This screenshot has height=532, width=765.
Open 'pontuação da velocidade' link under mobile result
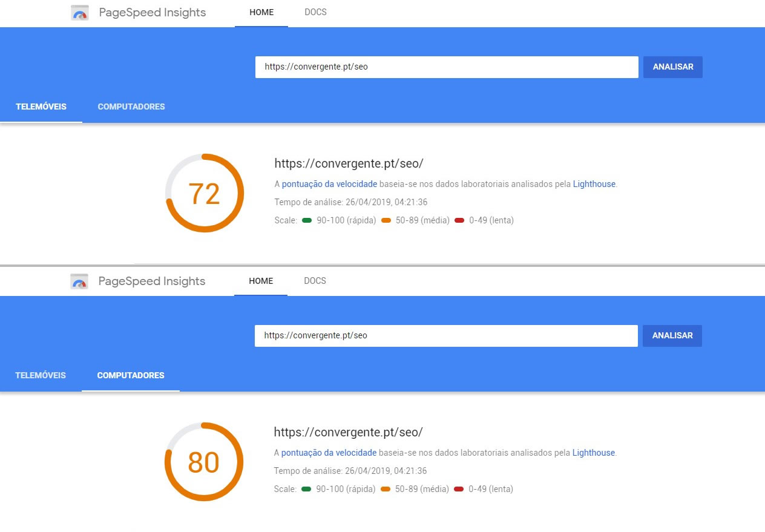click(x=329, y=185)
